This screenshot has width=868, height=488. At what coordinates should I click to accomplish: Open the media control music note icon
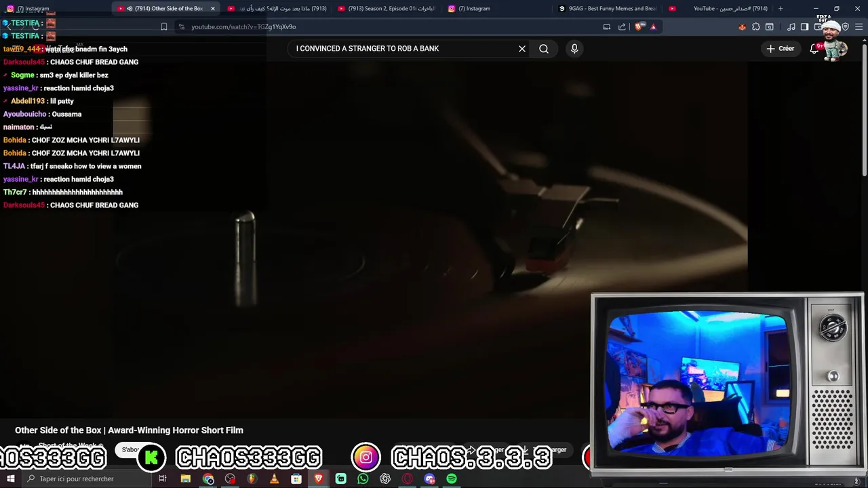[791, 27]
